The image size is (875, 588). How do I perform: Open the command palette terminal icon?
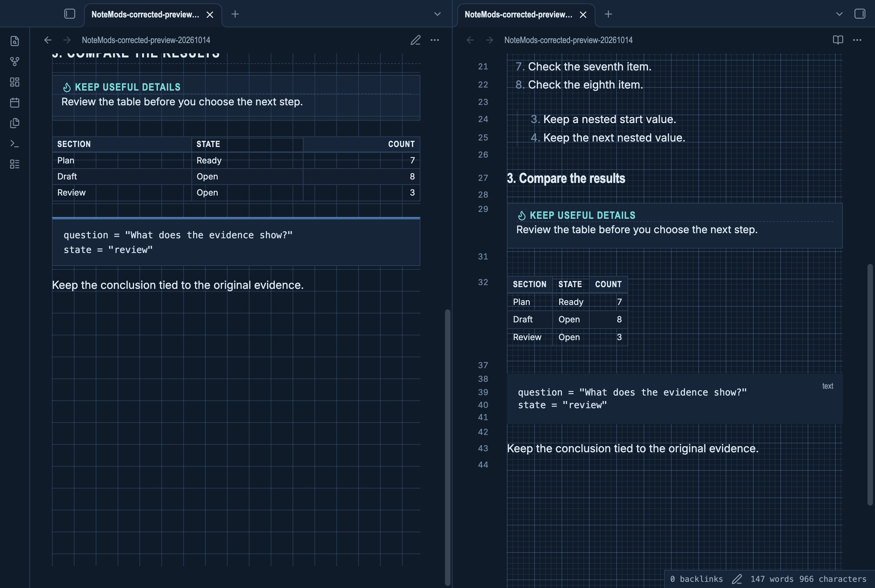point(15,144)
